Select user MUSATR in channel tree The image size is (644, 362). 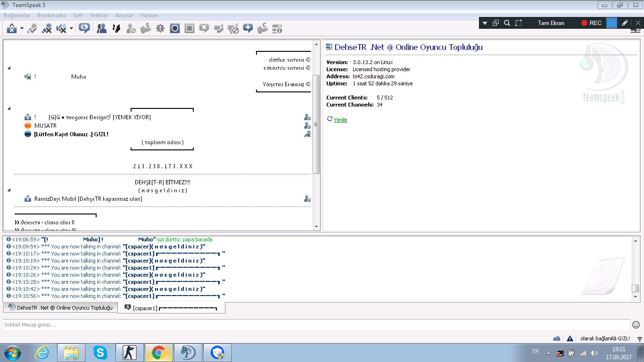tap(45, 125)
